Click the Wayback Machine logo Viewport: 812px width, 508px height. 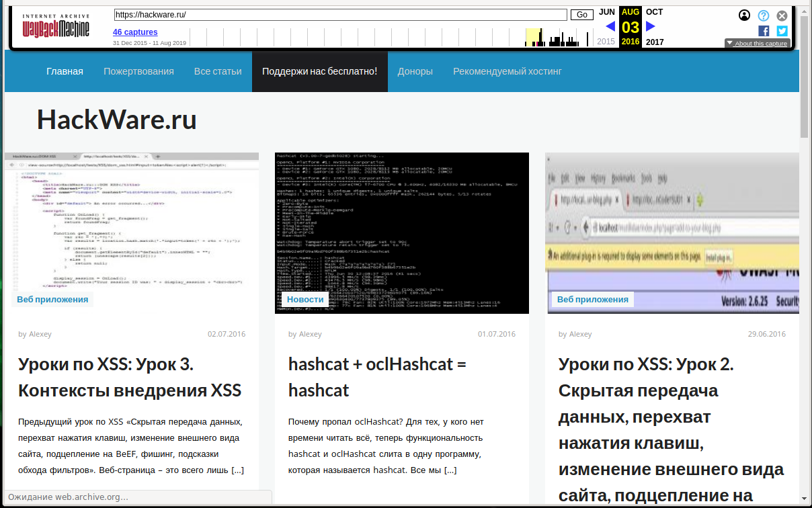pyautogui.click(x=52, y=26)
